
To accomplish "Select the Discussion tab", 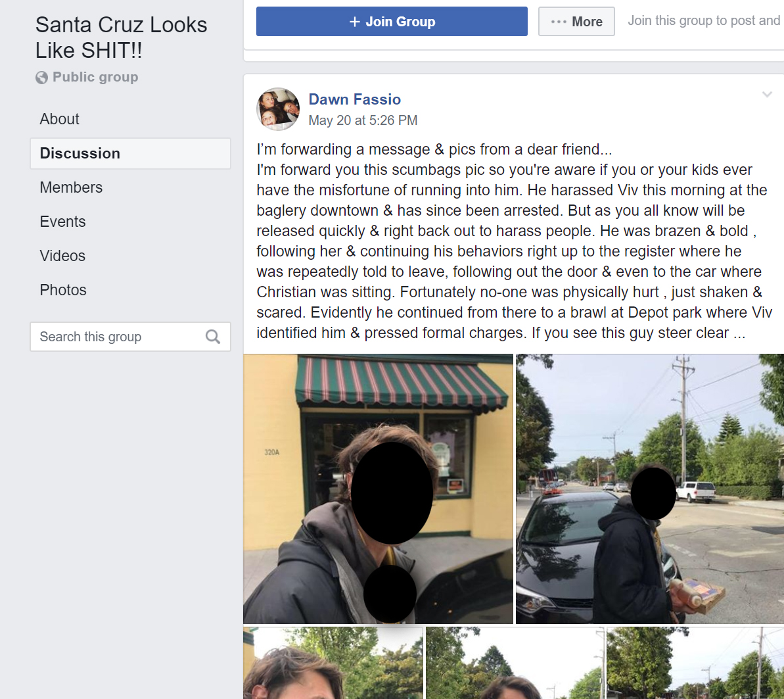I will point(130,154).
